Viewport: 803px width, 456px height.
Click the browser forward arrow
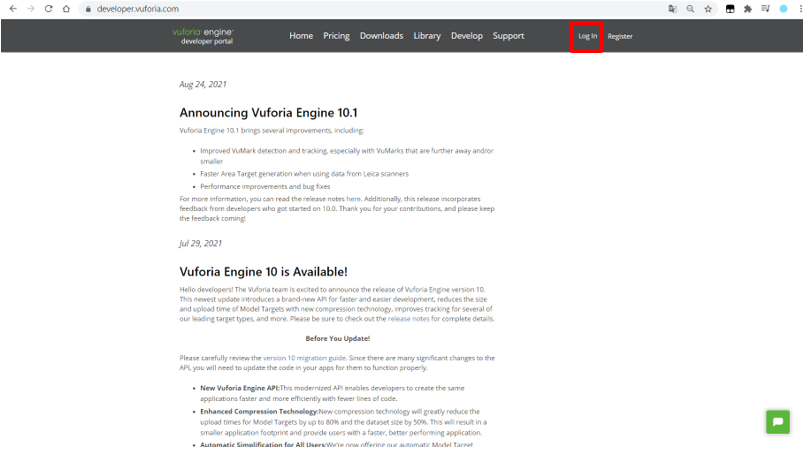31,9
